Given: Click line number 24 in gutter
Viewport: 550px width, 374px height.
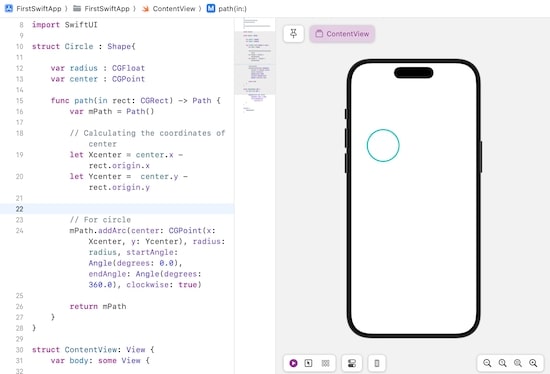Looking at the screenshot, I should point(19,231).
